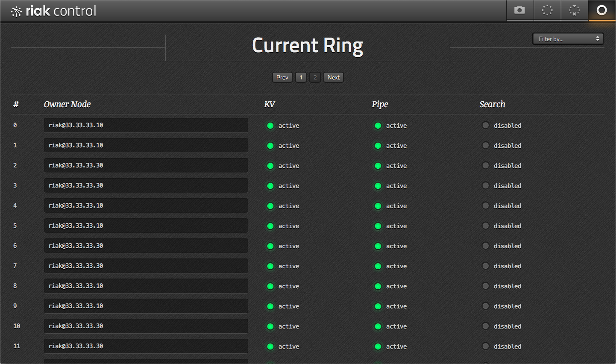This screenshot has height=364, width=616.
Task: Open the Snapshot view camera icon
Action: coord(519,10)
